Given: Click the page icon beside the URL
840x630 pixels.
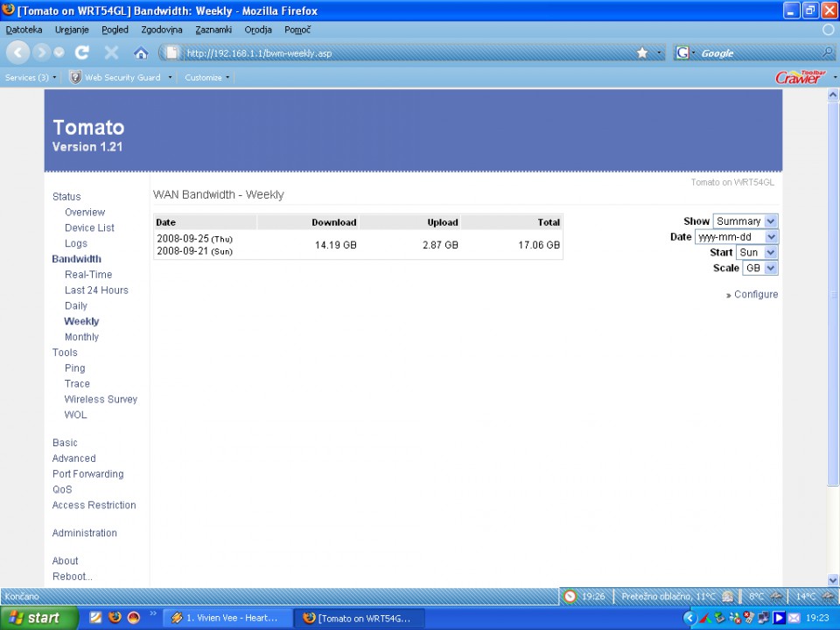Looking at the screenshot, I should point(172,52).
